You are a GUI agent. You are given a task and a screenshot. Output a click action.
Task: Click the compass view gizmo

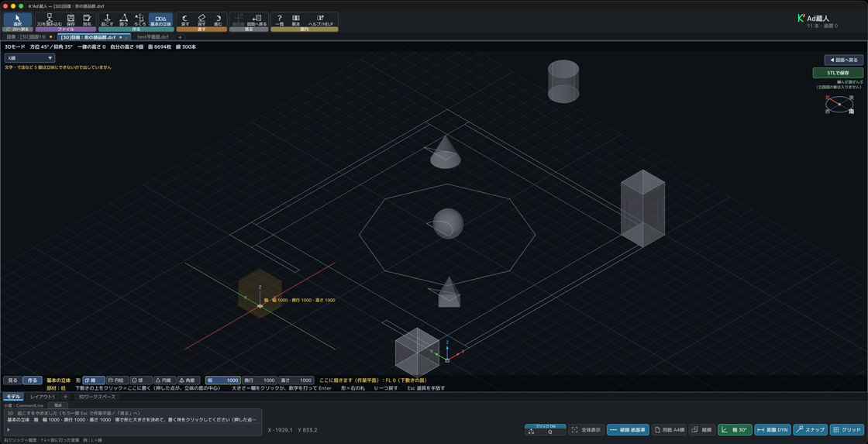point(840,104)
